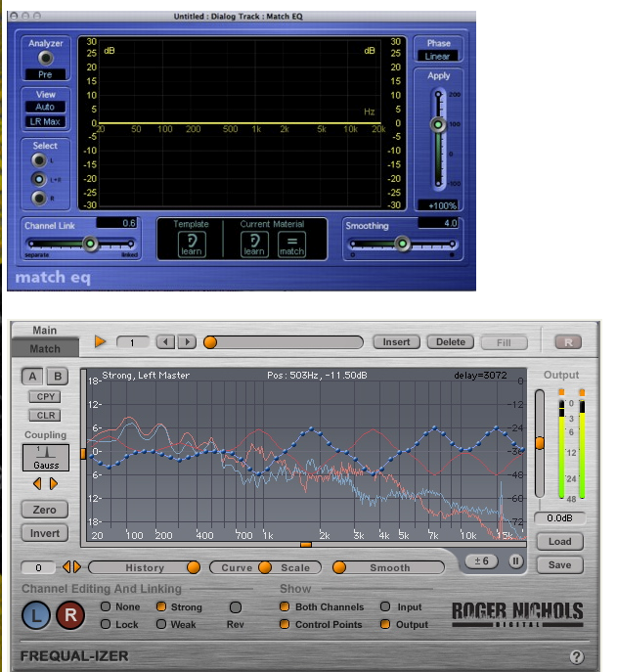The image size is (617, 672).
Task: Click the right orange arrow under Gauss
Action: click(54, 484)
